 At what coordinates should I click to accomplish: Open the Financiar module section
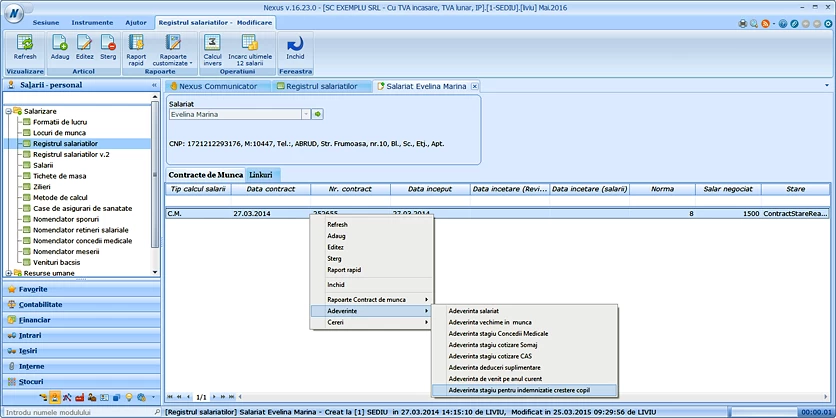(x=81, y=320)
